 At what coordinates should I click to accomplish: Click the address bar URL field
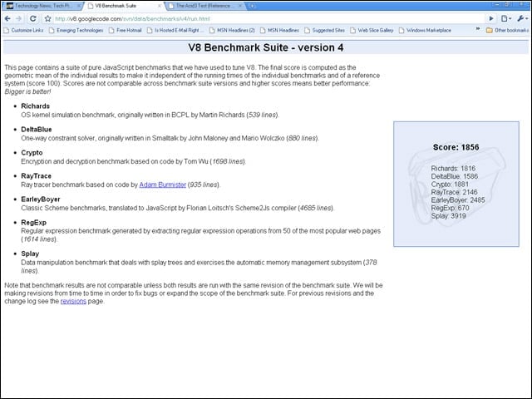(x=268, y=18)
